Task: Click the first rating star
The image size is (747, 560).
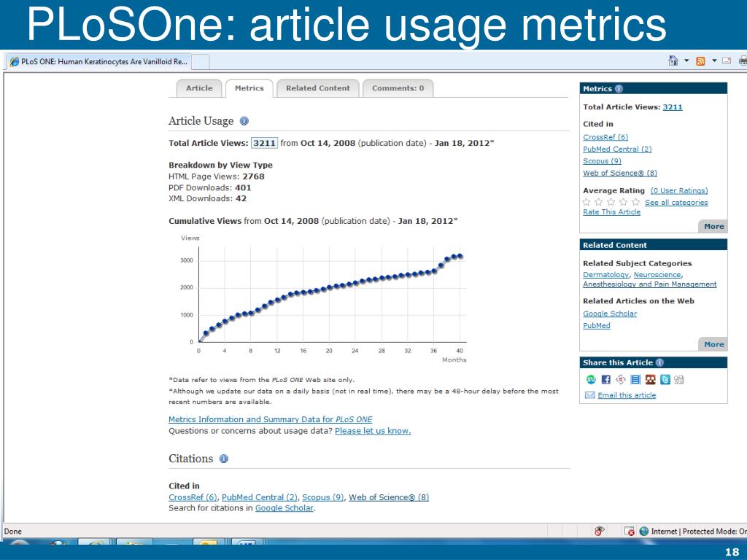Action: (587, 203)
